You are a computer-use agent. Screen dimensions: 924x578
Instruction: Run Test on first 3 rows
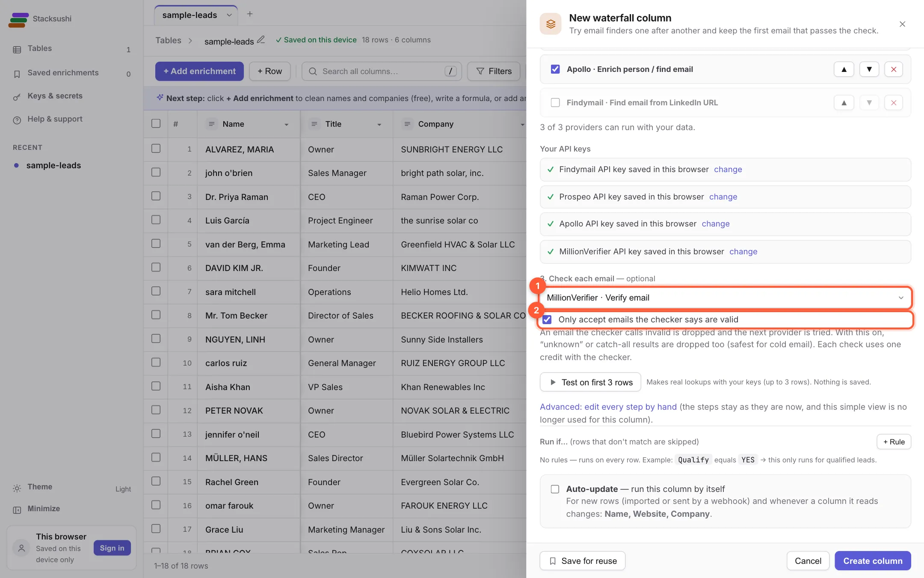590,382
